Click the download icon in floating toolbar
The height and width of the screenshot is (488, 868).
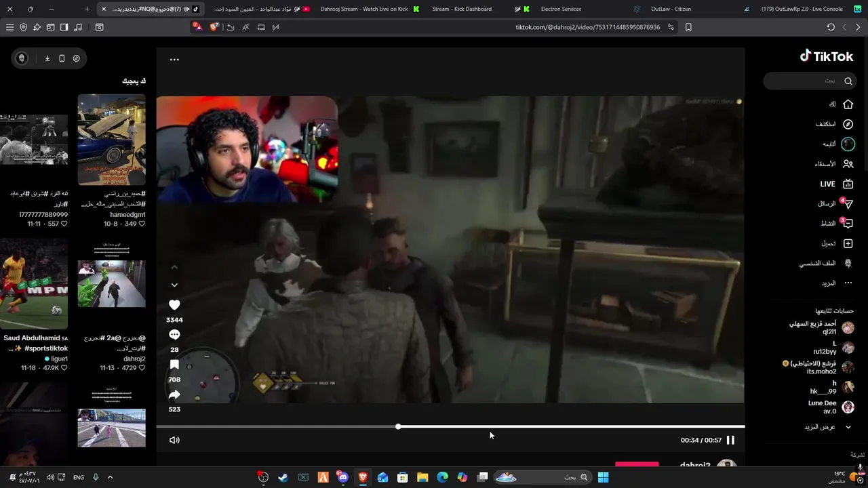click(47, 58)
